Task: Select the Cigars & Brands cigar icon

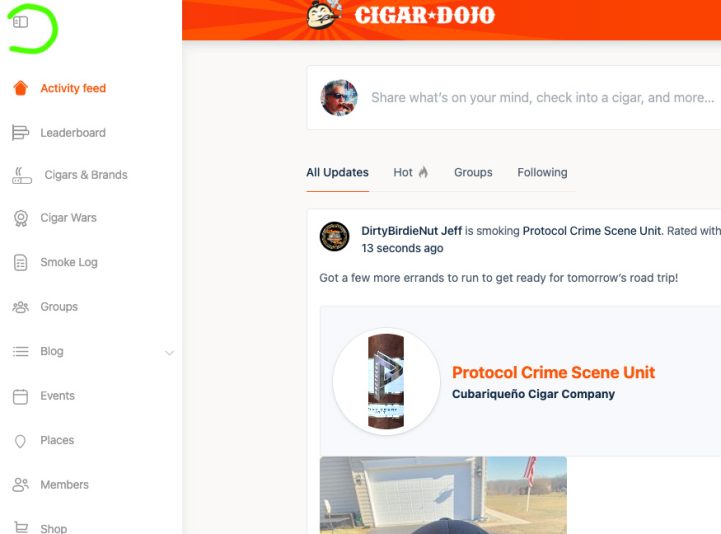Action: pyautogui.click(x=22, y=175)
